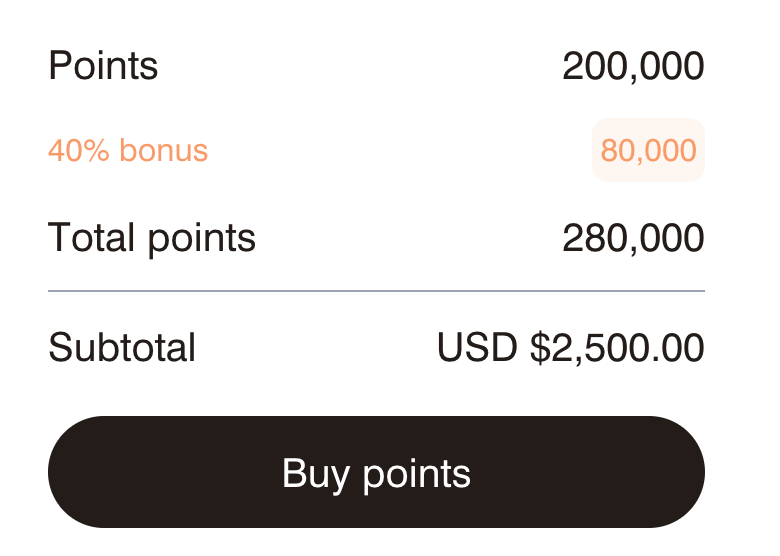This screenshot has width=780, height=556.
Task: Click the Points row label
Action: coord(103,66)
